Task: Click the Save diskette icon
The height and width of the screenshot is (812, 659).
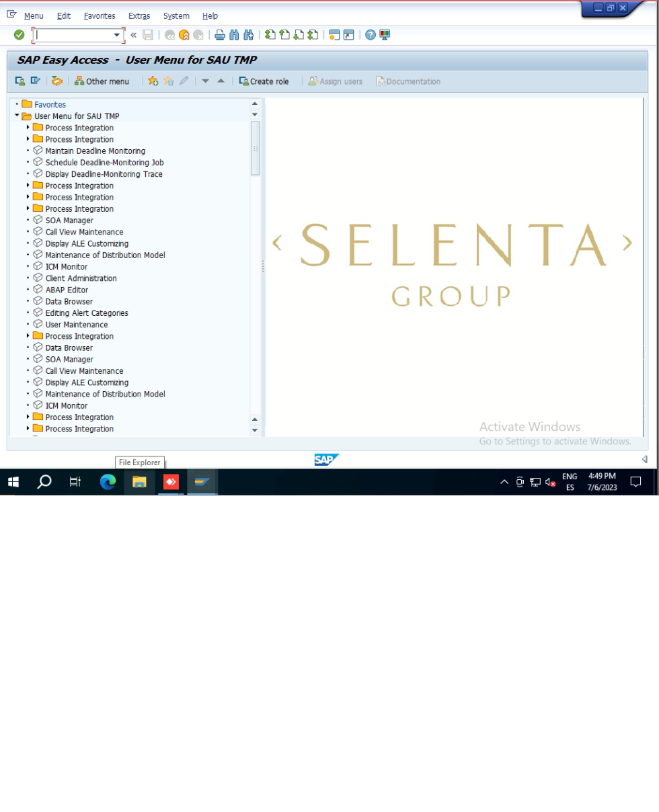Action: coord(148,35)
